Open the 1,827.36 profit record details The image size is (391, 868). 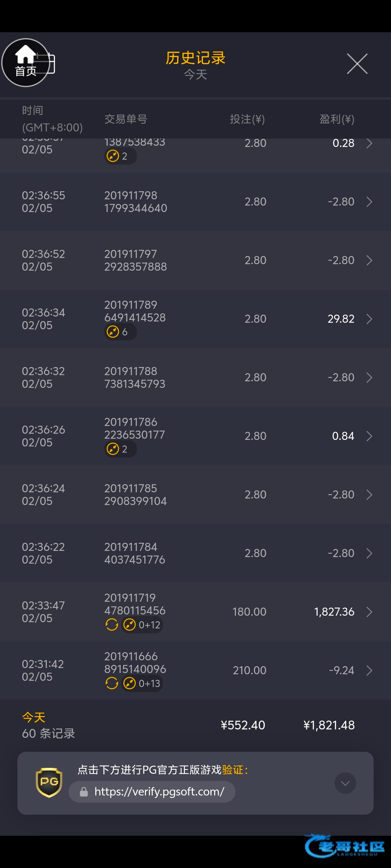369,612
